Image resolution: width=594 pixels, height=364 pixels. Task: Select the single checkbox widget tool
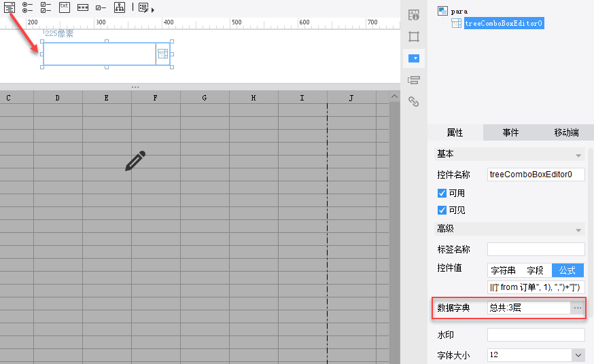click(101, 7)
